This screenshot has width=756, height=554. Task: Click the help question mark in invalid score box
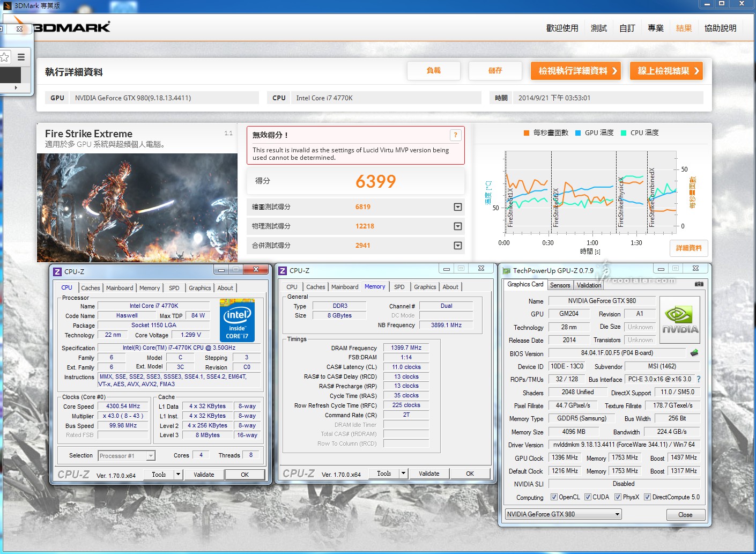pos(455,135)
